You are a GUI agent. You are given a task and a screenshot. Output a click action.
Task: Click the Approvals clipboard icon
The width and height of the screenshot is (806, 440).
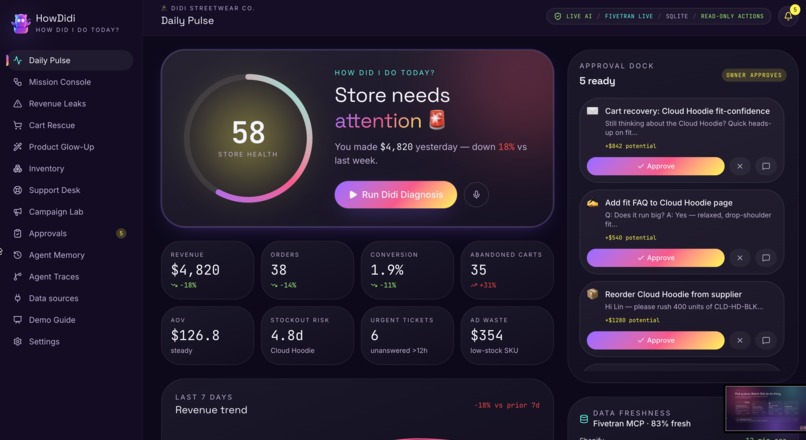17,233
